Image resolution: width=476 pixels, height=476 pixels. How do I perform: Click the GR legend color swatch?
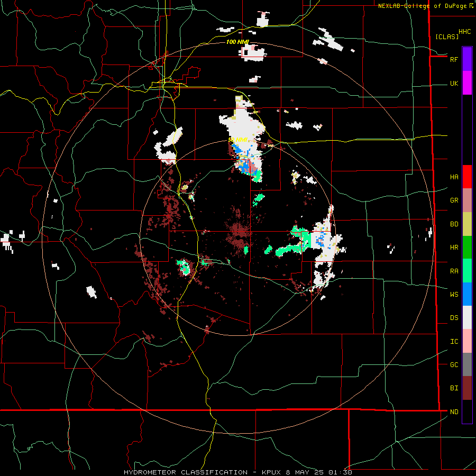(x=467, y=200)
